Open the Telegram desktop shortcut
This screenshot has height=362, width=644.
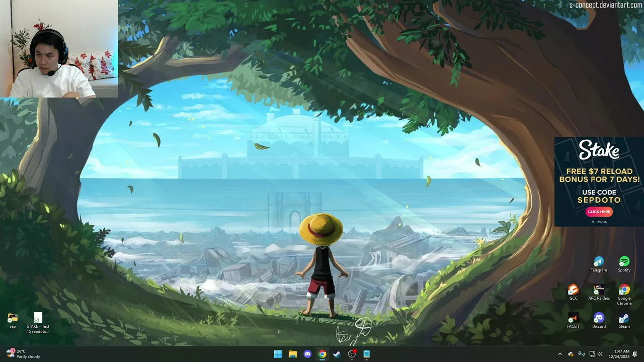point(599,264)
